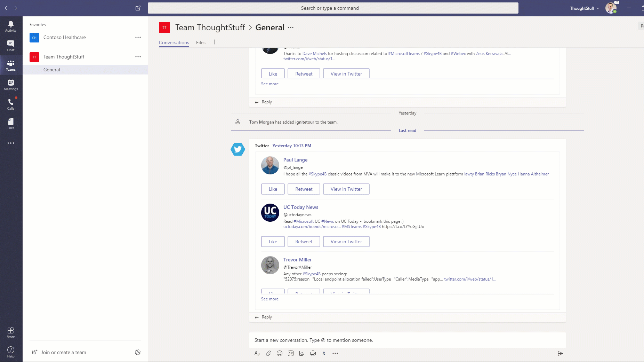Click Paul Lange's avatar photo
644x362 pixels.
[270, 165]
